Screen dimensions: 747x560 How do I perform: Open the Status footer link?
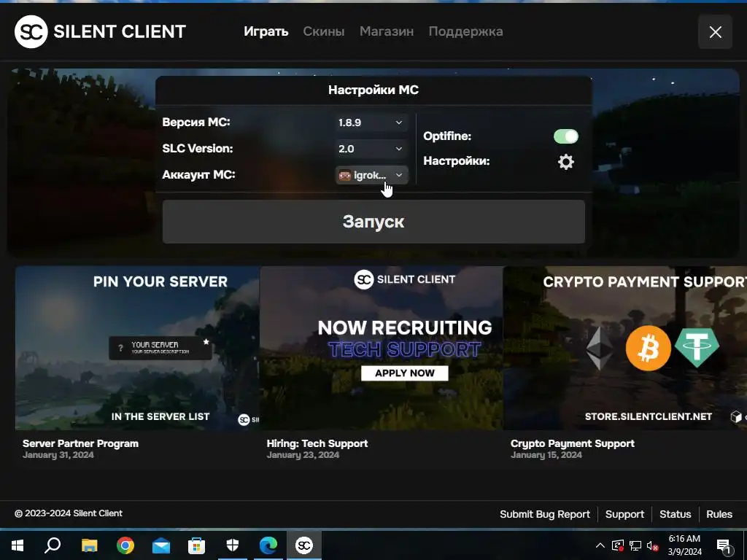point(675,514)
